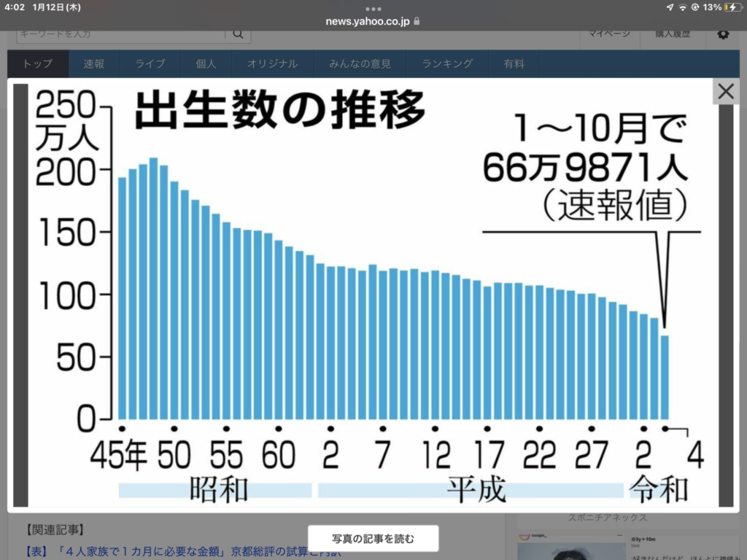The width and height of the screenshot is (747, 560).
Task: Tap the Wi-Fi icon in status bar
Action: (683, 7)
